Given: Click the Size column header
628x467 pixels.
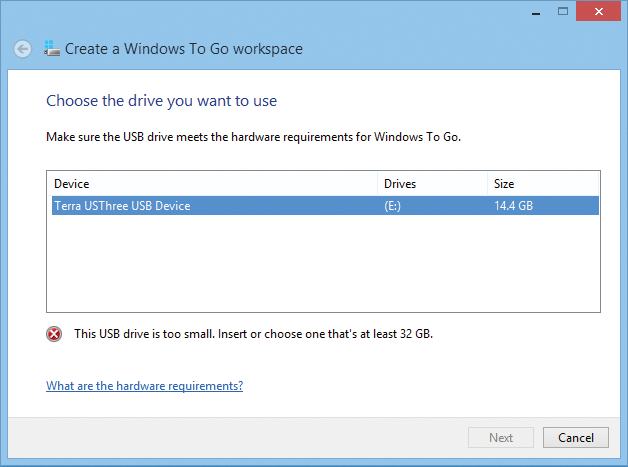Looking at the screenshot, I should [543, 184].
